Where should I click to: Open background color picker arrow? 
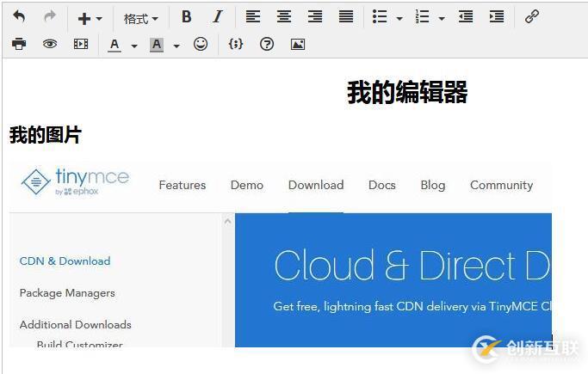click(176, 46)
